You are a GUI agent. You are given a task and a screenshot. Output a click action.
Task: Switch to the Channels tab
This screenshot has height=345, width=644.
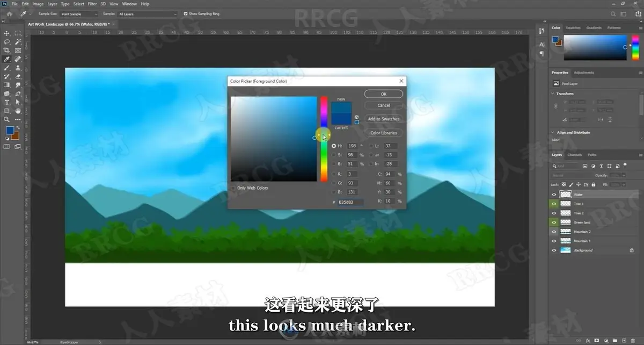click(574, 155)
